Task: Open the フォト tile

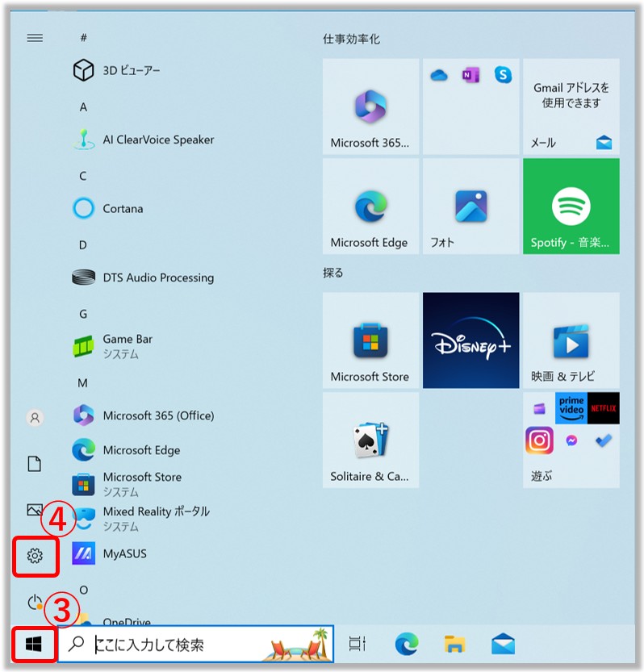Action: pos(470,207)
